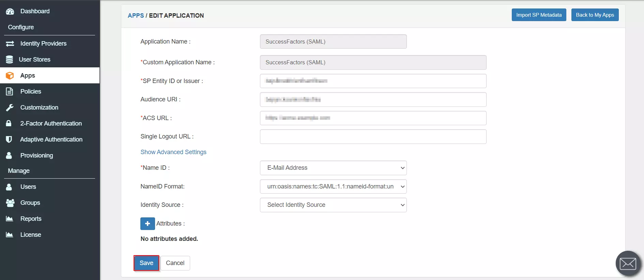
Task: Click the EDIT APPLICATION breadcrumb title
Action: point(177,16)
